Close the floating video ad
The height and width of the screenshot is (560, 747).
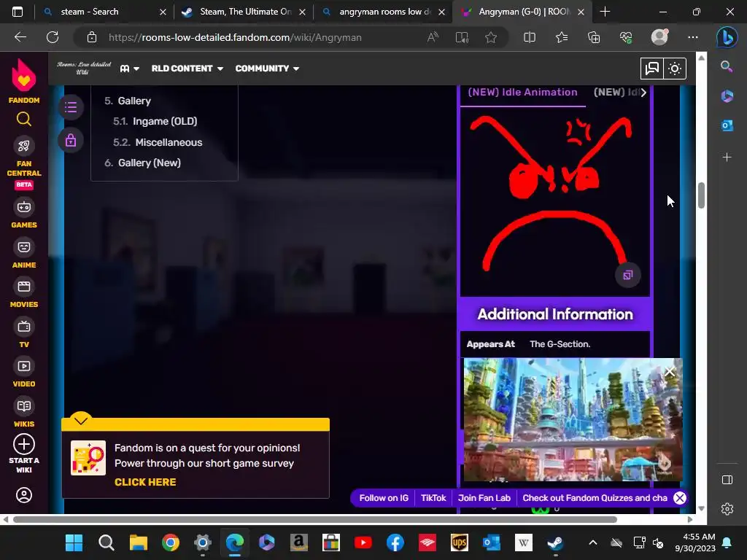click(670, 372)
